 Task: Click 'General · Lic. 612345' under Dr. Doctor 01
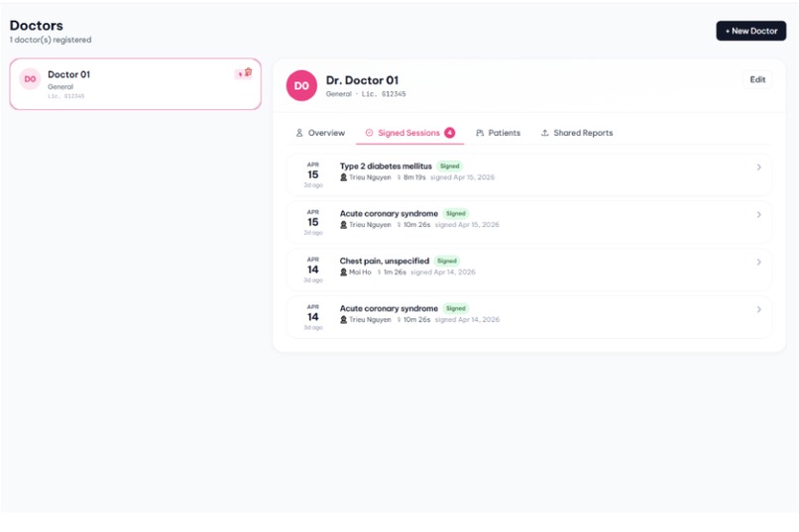pos(366,94)
